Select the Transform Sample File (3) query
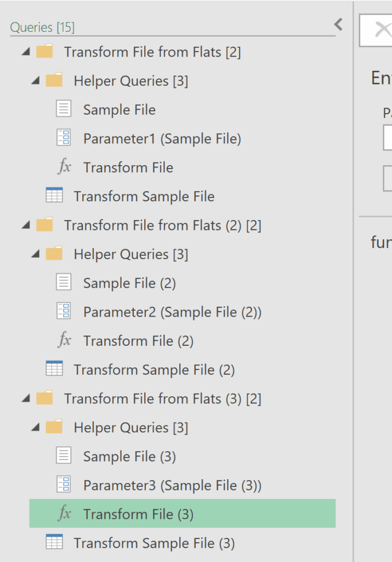The image size is (392, 562). tap(154, 543)
